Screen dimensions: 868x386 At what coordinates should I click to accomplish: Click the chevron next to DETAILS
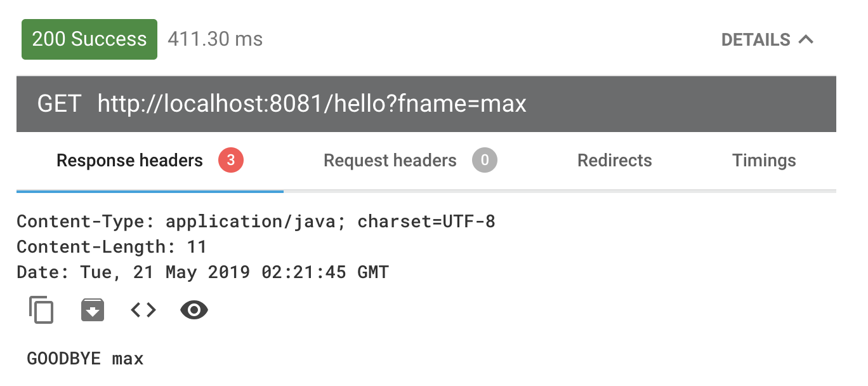pos(805,39)
